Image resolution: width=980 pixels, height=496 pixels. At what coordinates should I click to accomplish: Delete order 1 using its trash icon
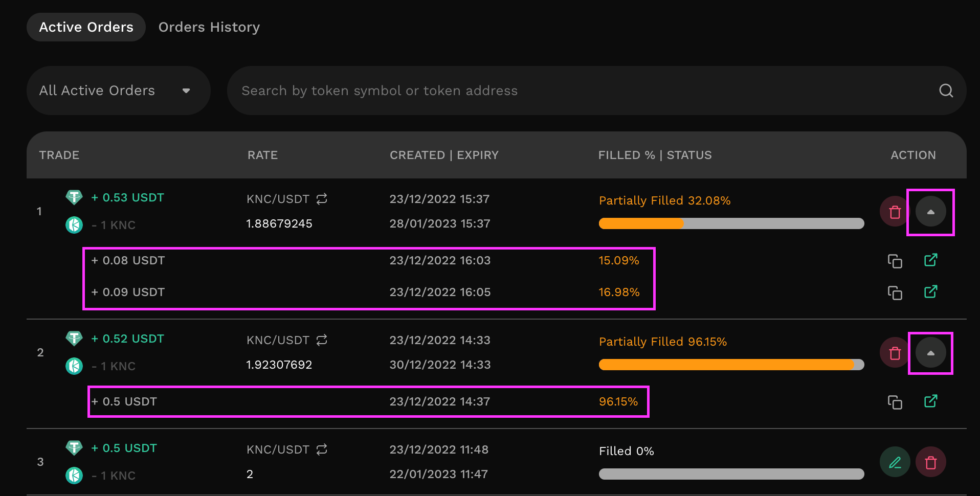point(895,212)
